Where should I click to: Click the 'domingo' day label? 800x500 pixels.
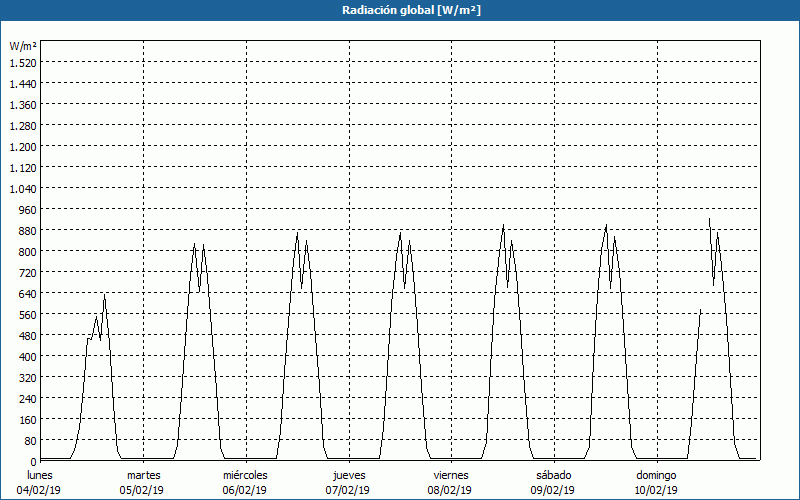tap(656, 475)
